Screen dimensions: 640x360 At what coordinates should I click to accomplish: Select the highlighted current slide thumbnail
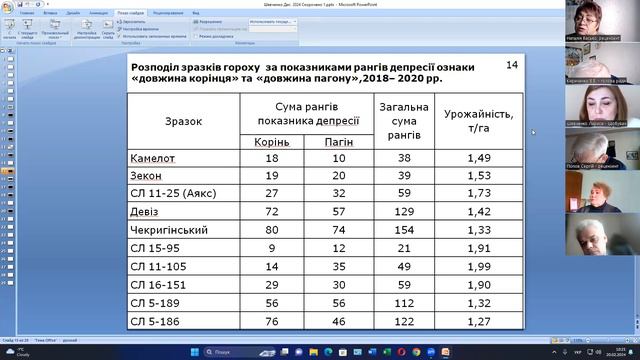pos(10,171)
